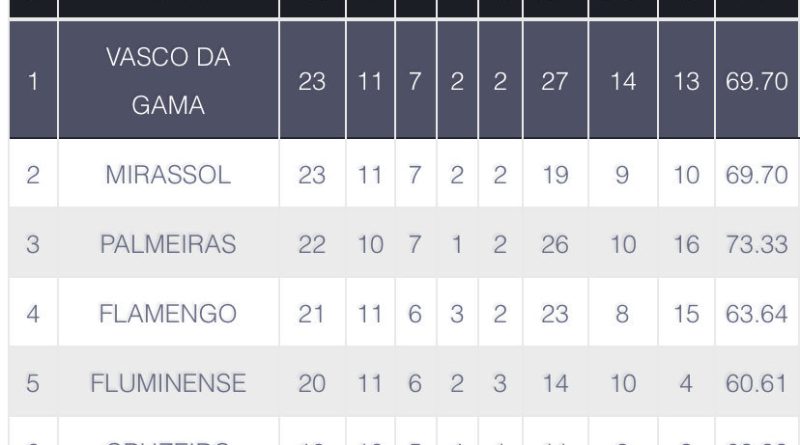Viewport: 800px width, 445px height.
Task: Click position number 1 in the first row
Action: click(32, 82)
